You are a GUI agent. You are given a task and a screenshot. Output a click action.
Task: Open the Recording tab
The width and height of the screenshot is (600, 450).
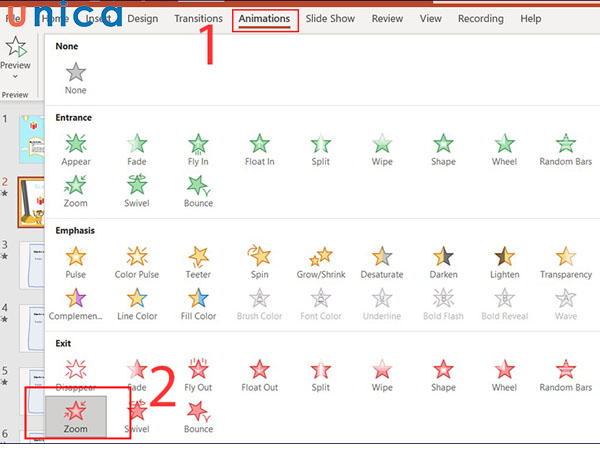point(481,18)
